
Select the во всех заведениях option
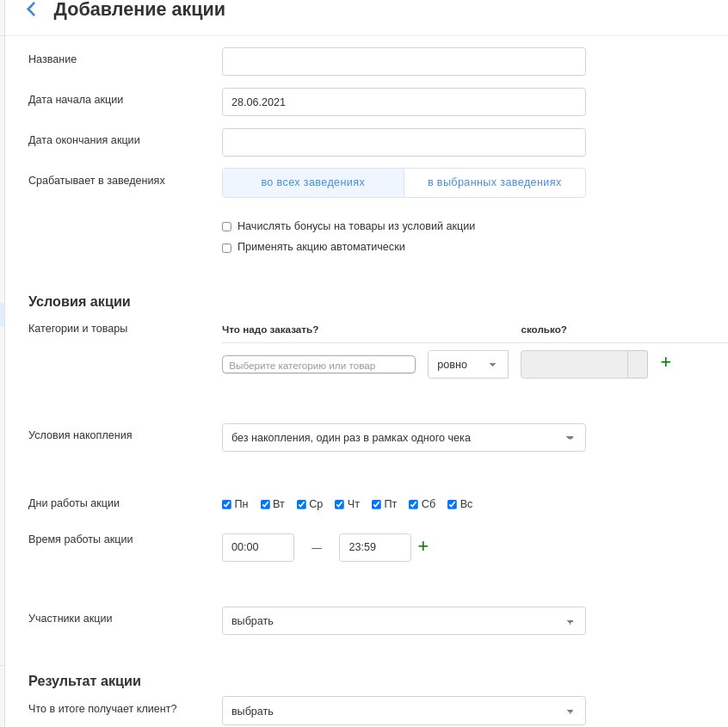click(x=313, y=182)
